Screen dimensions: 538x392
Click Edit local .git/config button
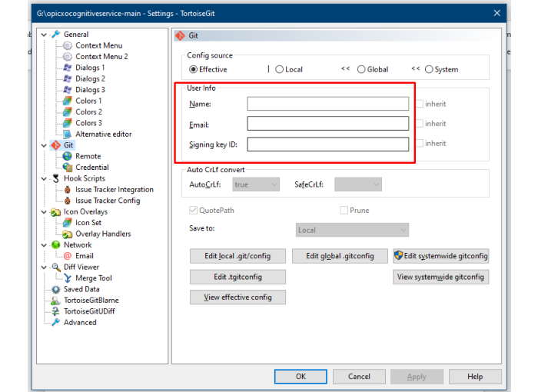[x=237, y=256]
